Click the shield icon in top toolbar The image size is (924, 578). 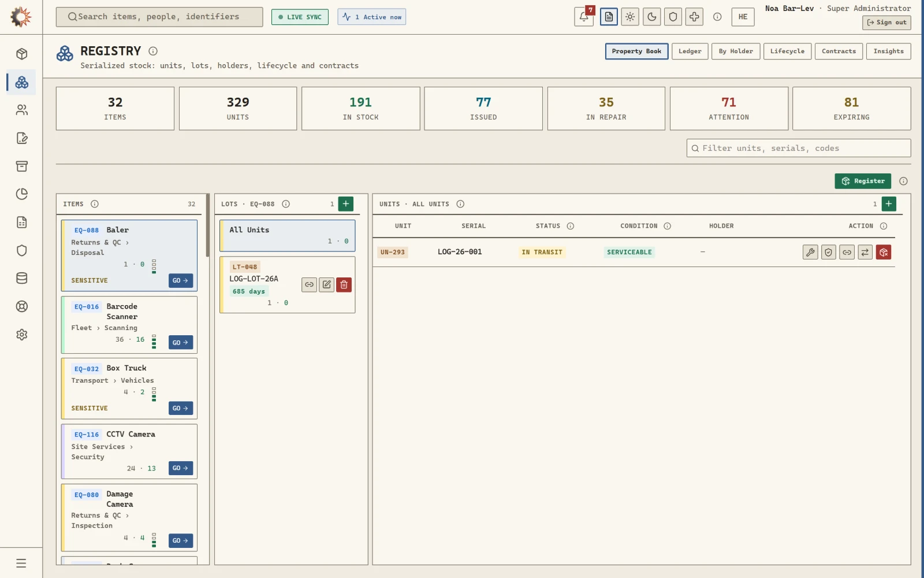click(x=673, y=17)
